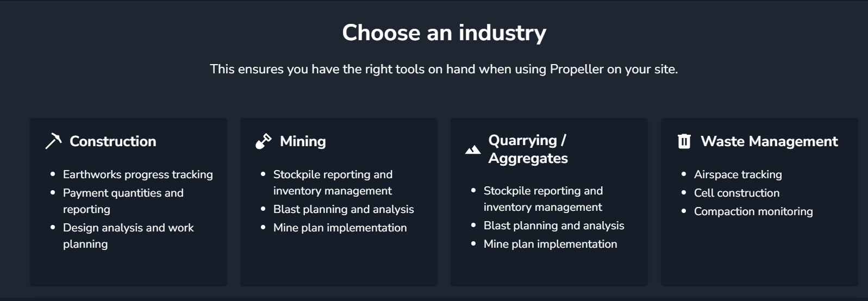
Task: Click Blast planning and analysis in Mining card
Action: [x=344, y=209]
